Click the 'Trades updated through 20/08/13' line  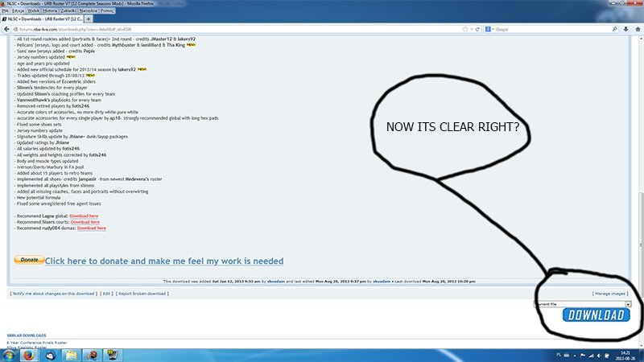click(51, 76)
